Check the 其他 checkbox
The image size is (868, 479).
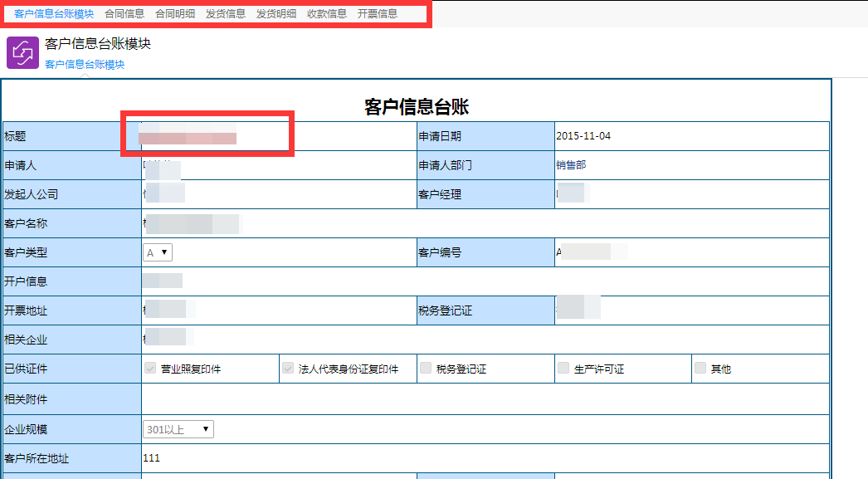(700, 369)
